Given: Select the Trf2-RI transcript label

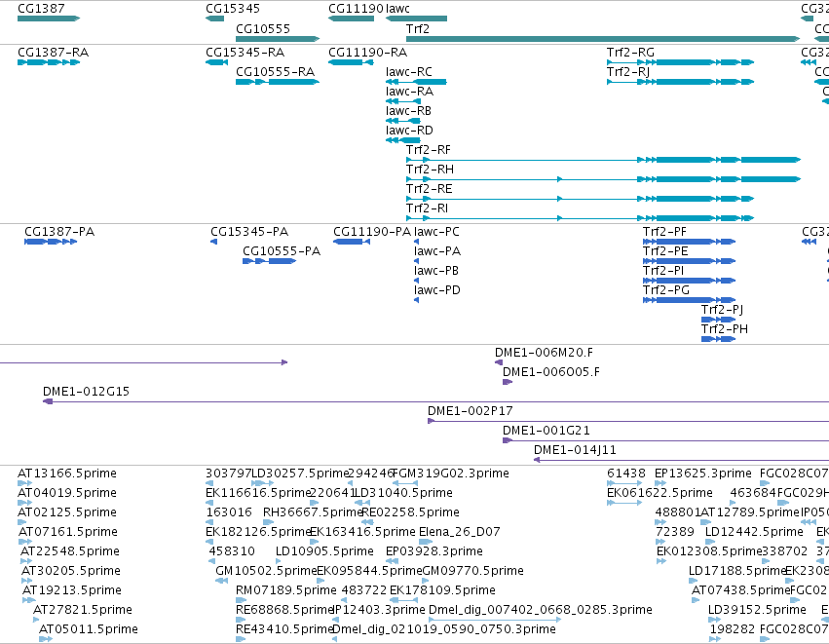Looking at the screenshot, I should click(x=427, y=208).
